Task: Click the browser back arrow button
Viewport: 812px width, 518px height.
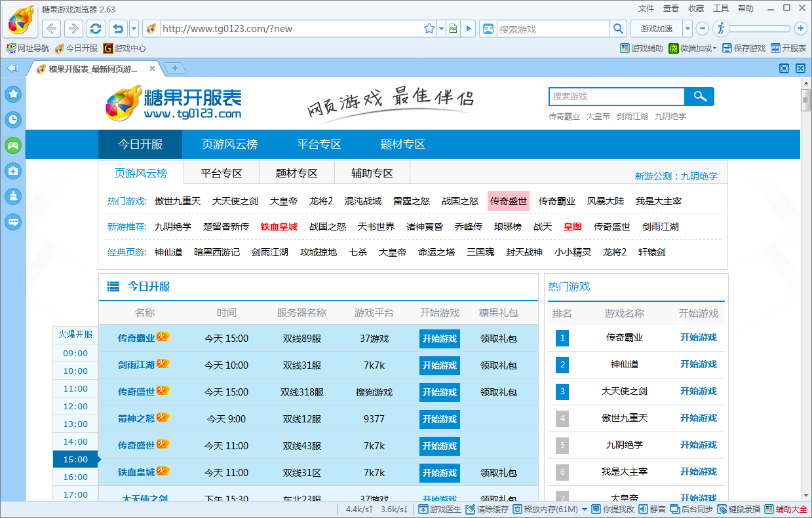Action: 52,29
